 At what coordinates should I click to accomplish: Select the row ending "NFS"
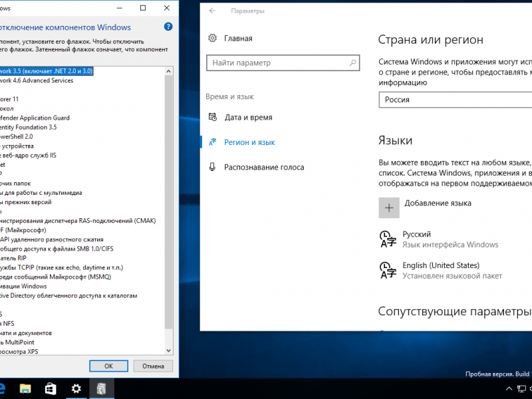(7, 323)
